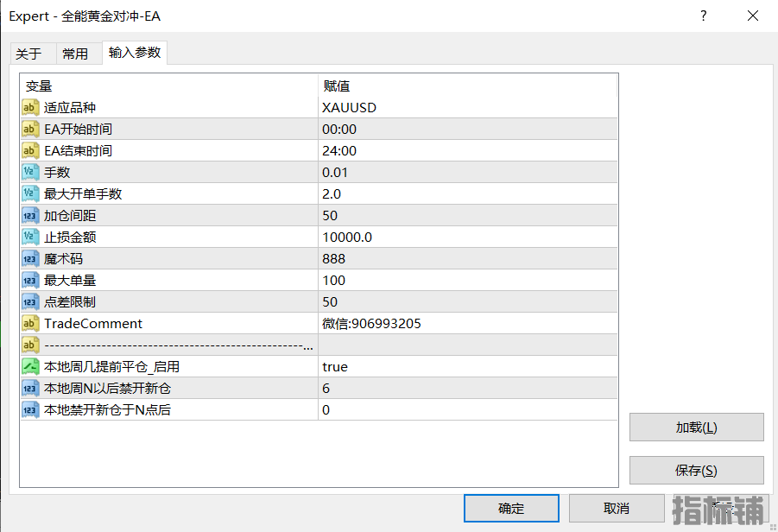Click the 取消 button

pyautogui.click(x=617, y=508)
